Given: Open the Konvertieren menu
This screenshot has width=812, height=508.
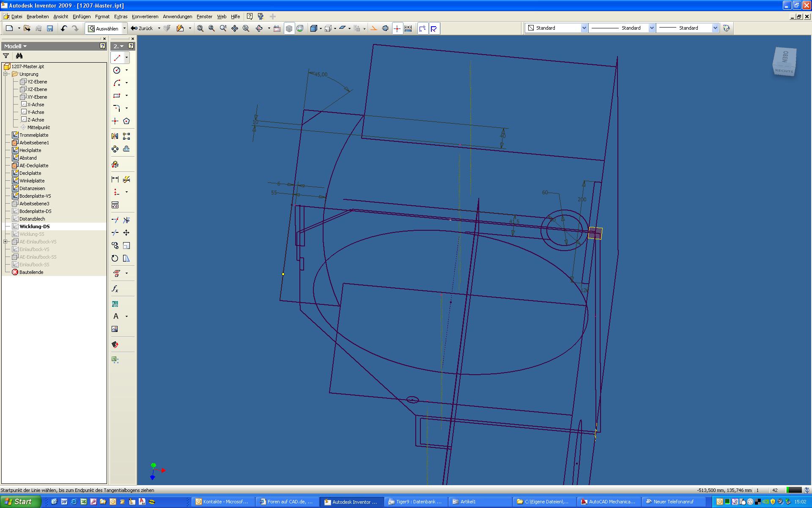Looking at the screenshot, I should tap(145, 17).
